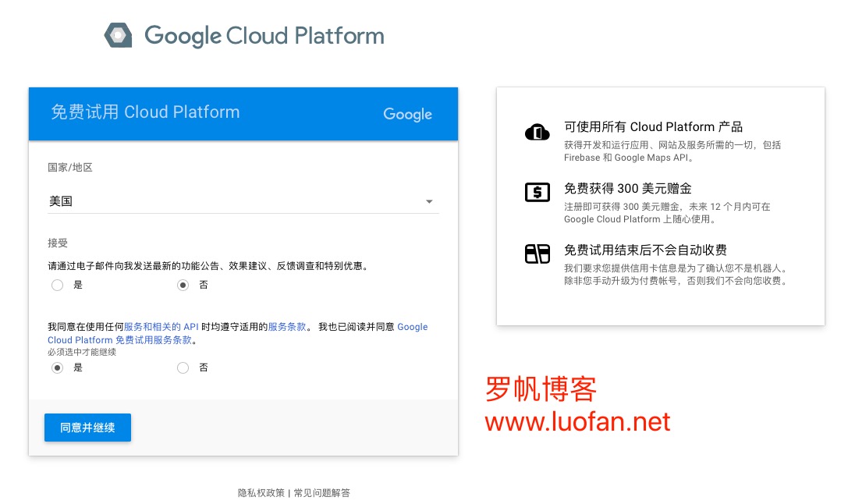Screen dimensions: 848x504
Task: Click the 接受 section label
Action: pyautogui.click(x=57, y=243)
